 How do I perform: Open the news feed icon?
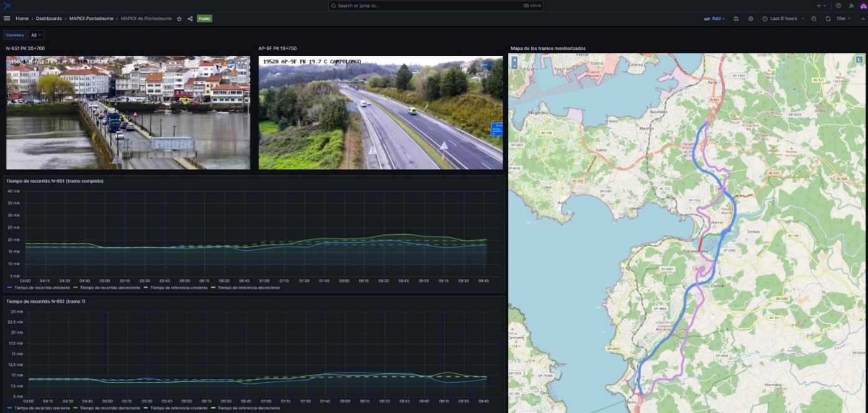[x=851, y=6]
